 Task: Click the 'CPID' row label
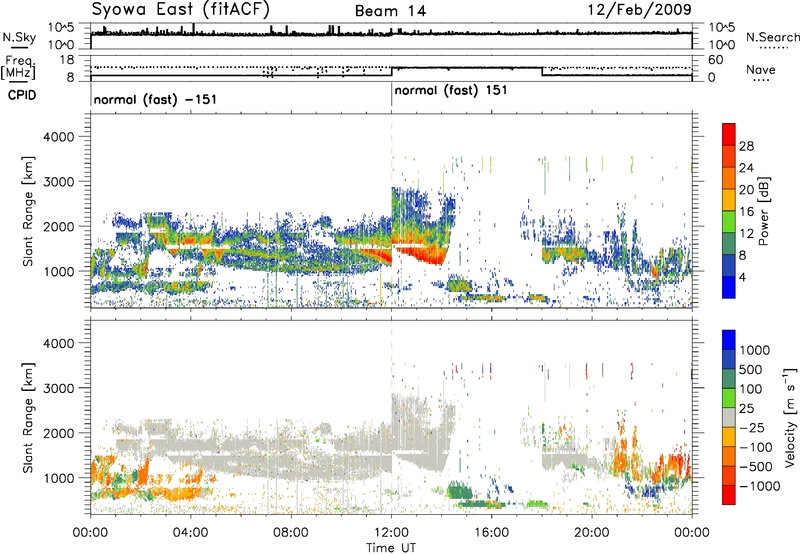[22, 95]
